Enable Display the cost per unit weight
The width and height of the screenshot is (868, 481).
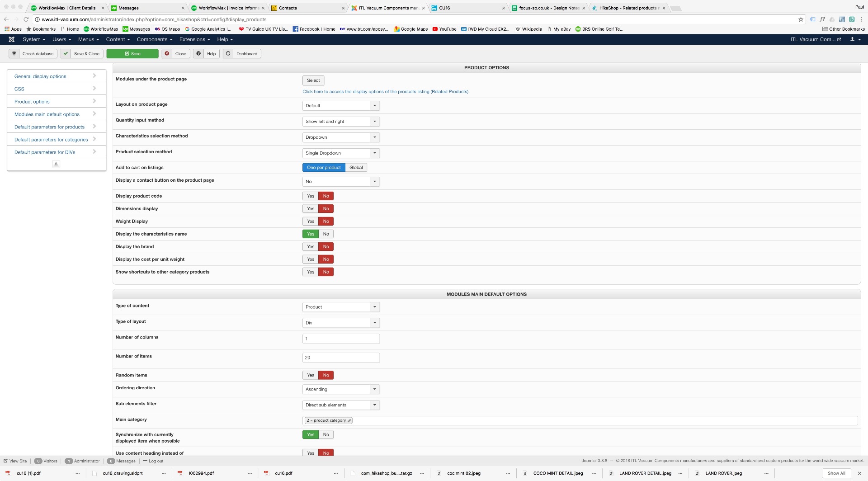pyautogui.click(x=311, y=259)
